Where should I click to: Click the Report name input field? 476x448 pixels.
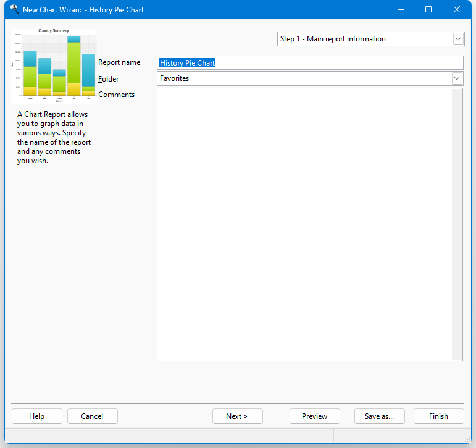pos(310,63)
